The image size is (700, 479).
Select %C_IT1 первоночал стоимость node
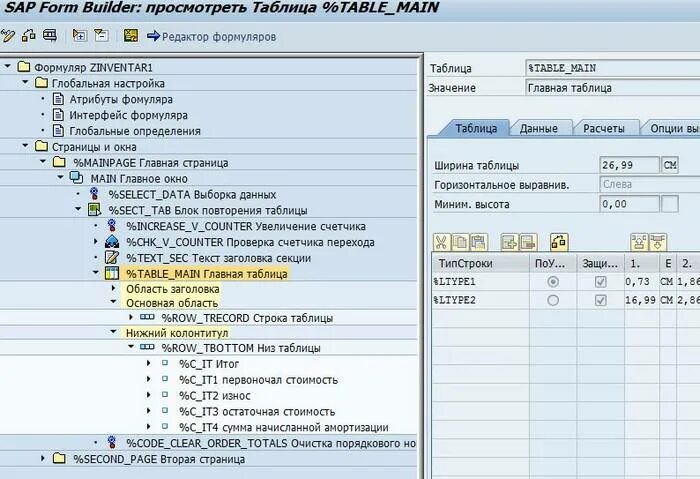coord(258,380)
